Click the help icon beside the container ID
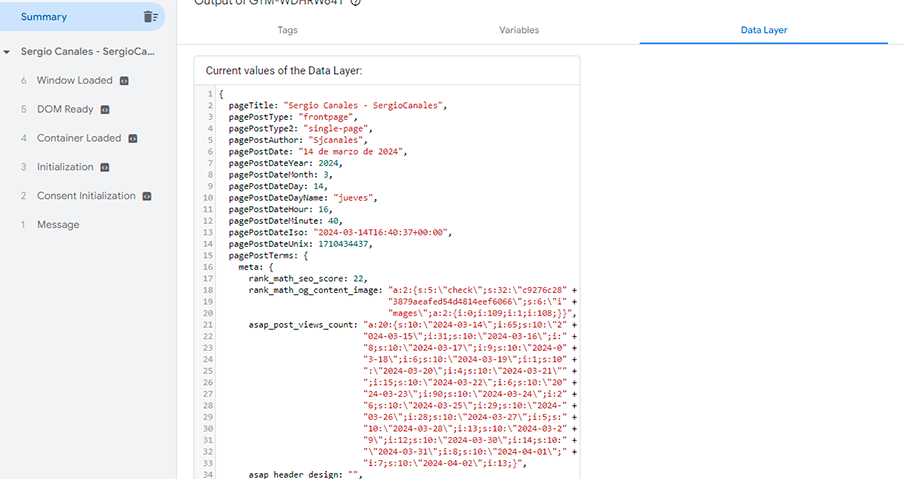904x479 pixels. tap(356, 2)
